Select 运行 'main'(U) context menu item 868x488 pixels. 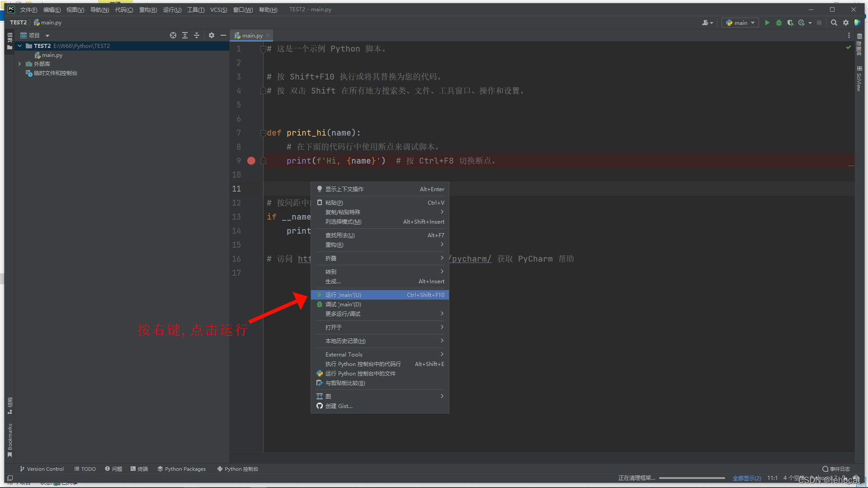click(379, 294)
